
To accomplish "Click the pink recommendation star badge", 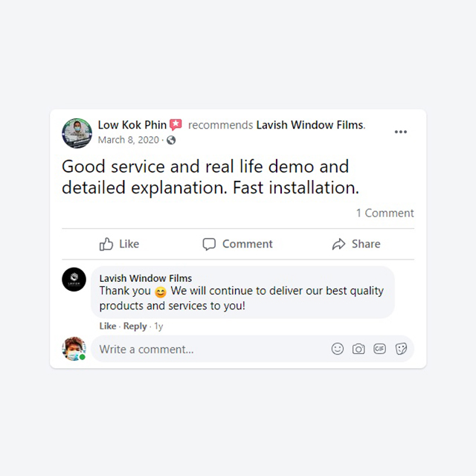I will tap(176, 124).
